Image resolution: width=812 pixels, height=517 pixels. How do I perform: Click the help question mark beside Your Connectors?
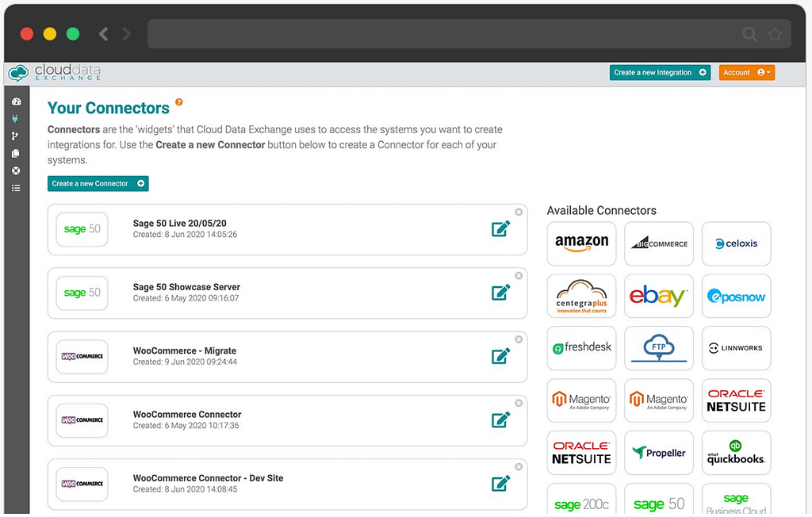(x=178, y=102)
